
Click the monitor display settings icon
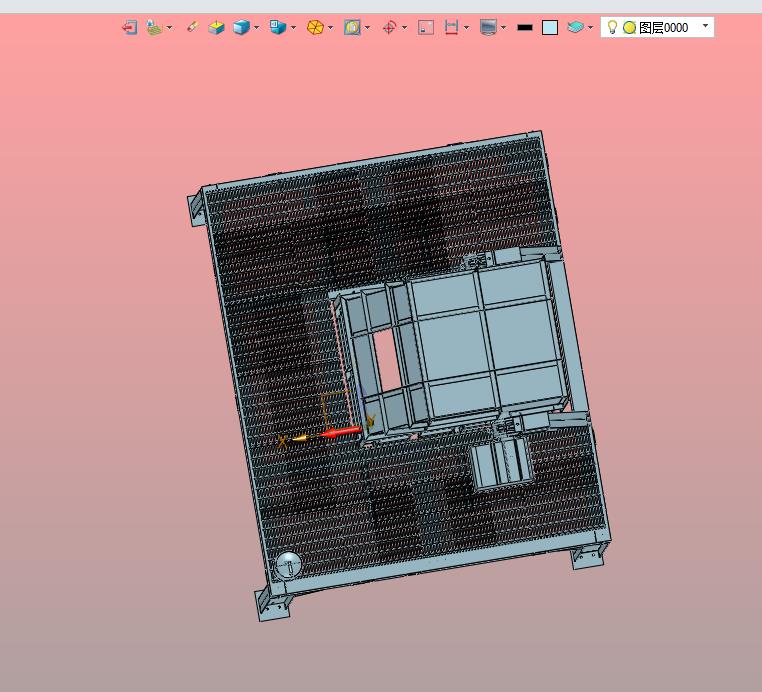488,28
